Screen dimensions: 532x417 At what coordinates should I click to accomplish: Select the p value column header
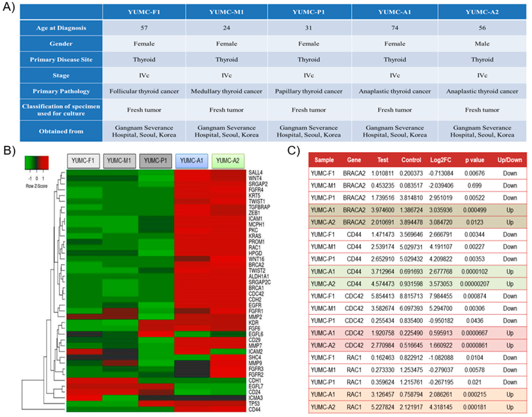click(x=475, y=160)
